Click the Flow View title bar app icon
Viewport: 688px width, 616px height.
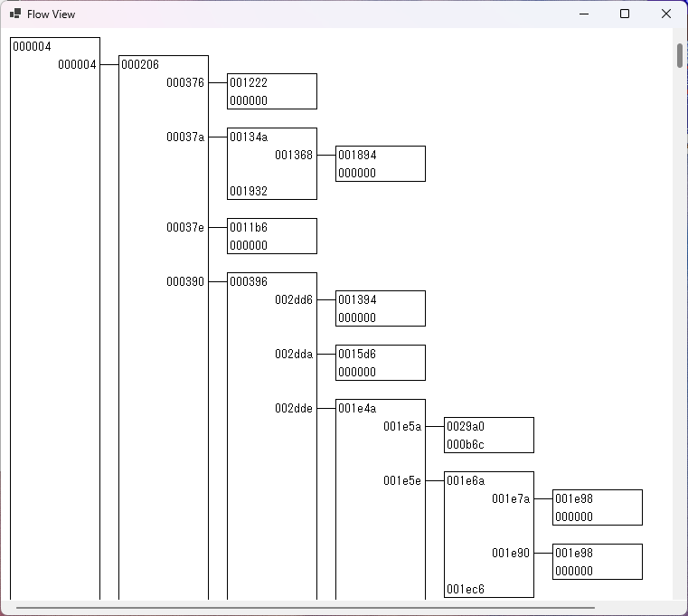tap(15, 14)
